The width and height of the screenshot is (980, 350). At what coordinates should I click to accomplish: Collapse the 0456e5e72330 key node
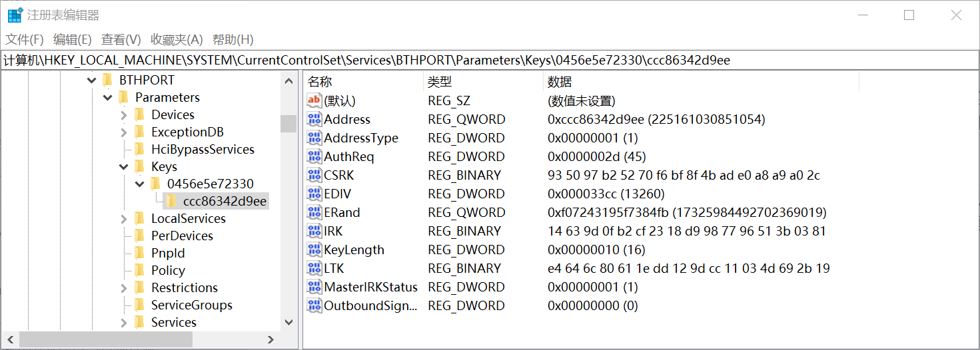(x=140, y=184)
